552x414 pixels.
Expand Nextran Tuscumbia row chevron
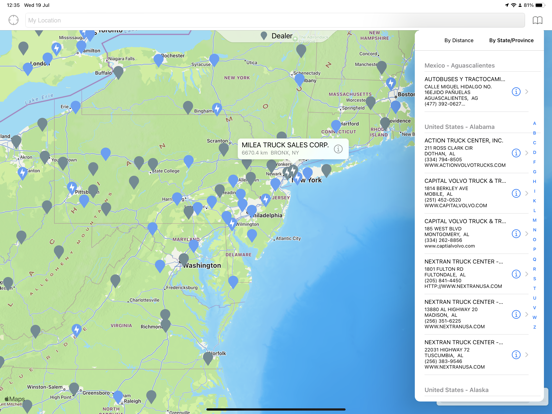point(527,355)
